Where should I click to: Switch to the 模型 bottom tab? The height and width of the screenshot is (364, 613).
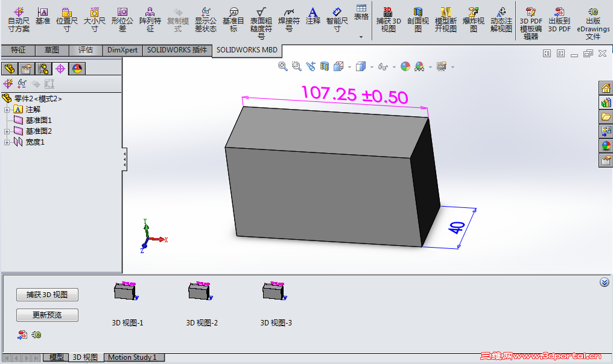(56, 357)
